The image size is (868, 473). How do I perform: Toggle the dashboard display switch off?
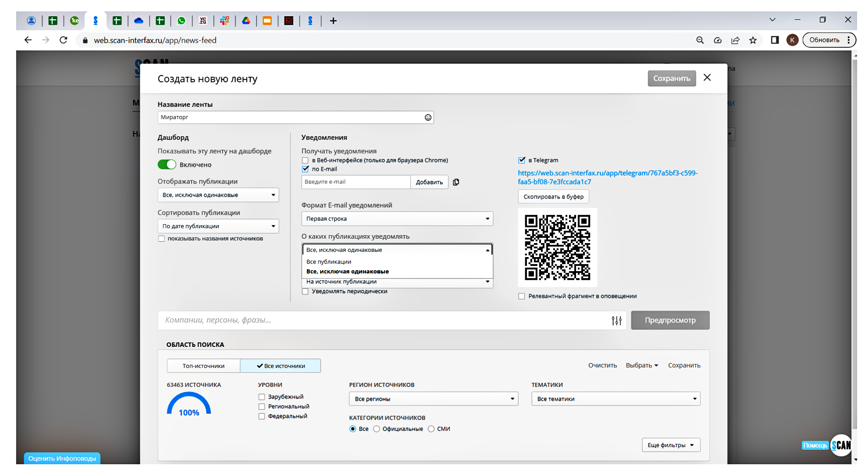(x=167, y=165)
